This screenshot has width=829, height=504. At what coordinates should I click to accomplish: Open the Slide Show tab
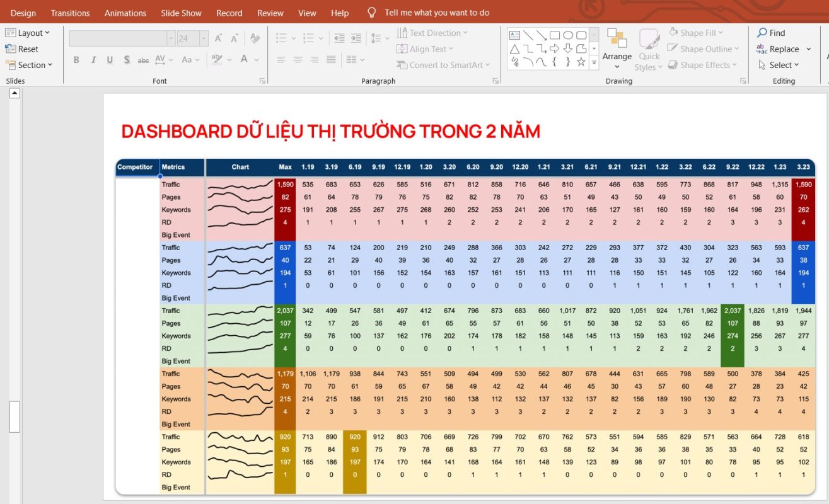pyautogui.click(x=181, y=13)
